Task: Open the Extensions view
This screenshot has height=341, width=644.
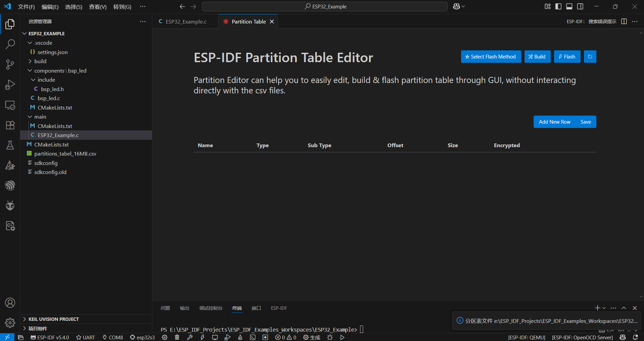Action: [10, 125]
